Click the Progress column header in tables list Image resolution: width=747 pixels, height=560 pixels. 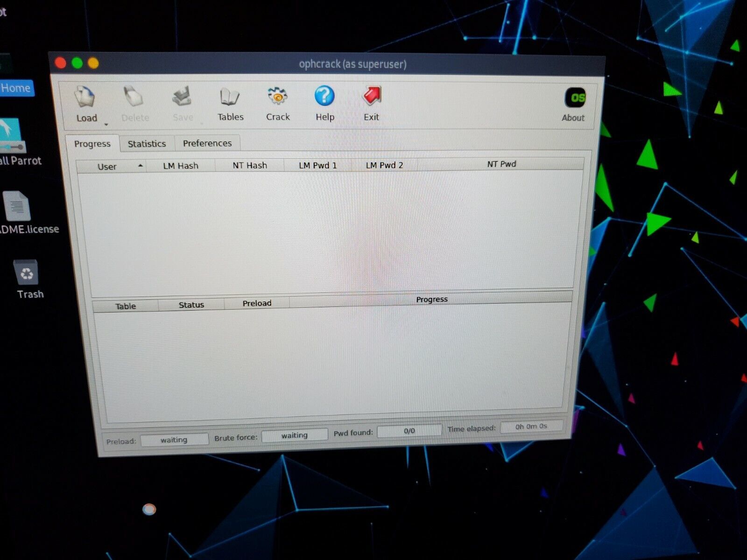pyautogui.click(x=431, y=299)
